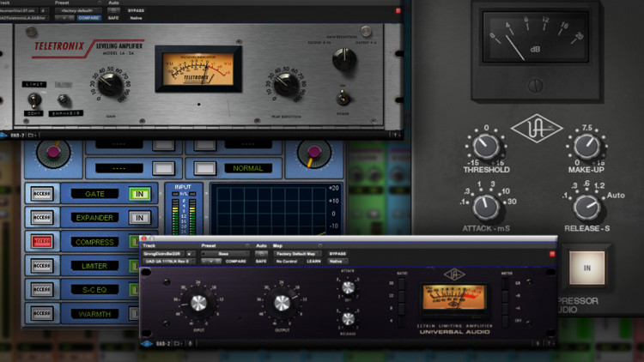
Task: Turn the right magenta knob on blue plugin
Action: [x=314, y=153]
